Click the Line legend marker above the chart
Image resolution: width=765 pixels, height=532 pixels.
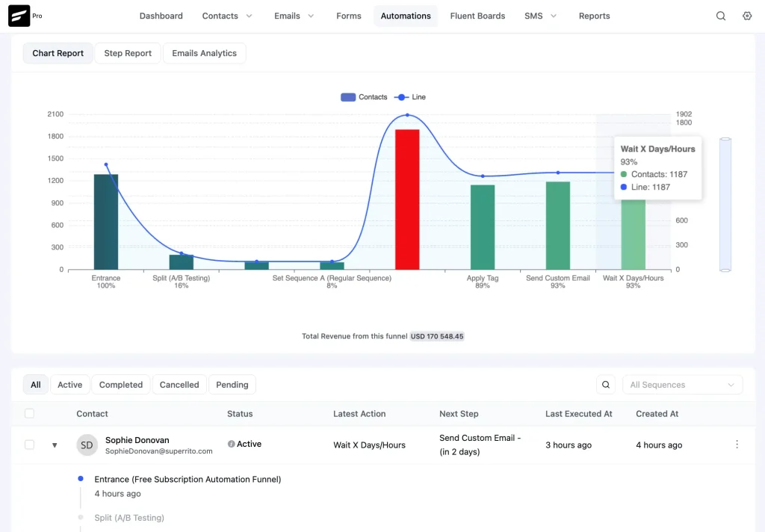[x=400, y=96]
